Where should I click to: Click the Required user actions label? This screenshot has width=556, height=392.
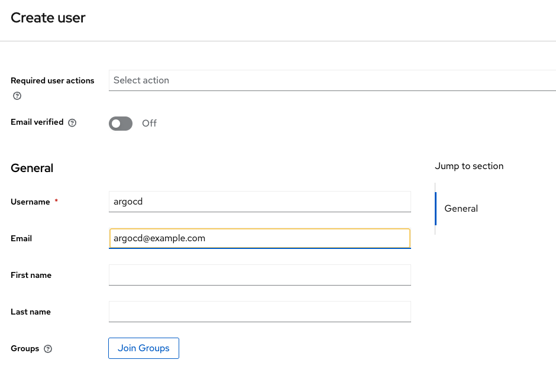(x=53, y=80)
